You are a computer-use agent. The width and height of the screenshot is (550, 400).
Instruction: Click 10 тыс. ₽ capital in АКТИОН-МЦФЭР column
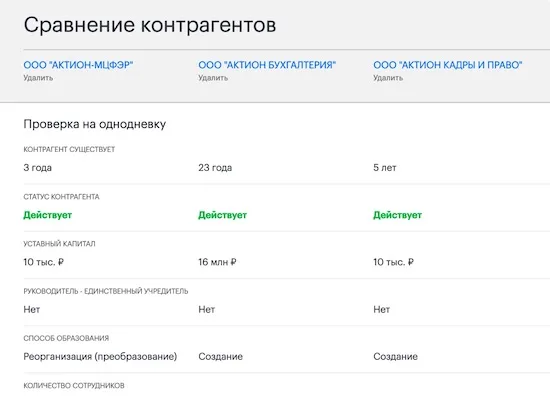[43, 262]
